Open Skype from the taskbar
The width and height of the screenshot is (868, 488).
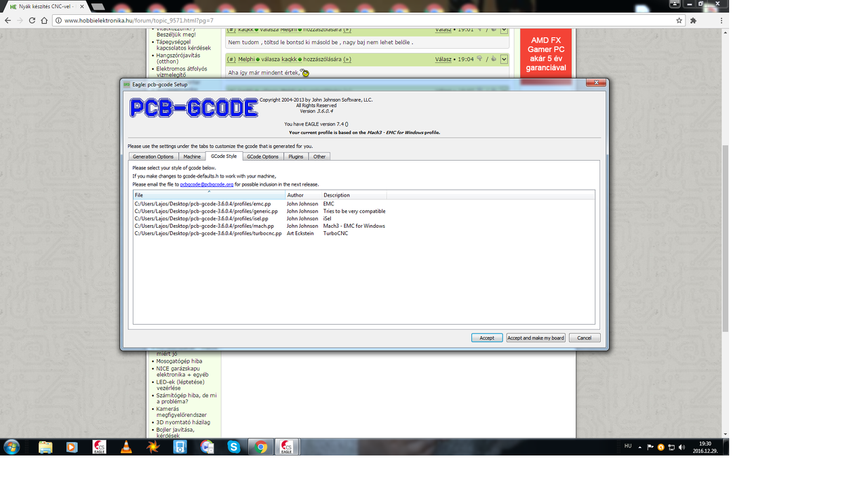click(x=234, y=447)
